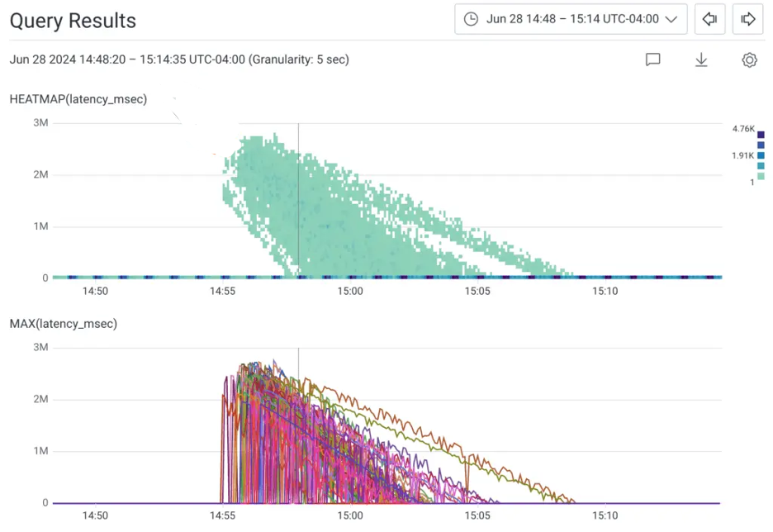This screenshot has width=773, height=532.
Task: Click the HEATMAP(latency_msec) chart title
Action: (78, 99)
